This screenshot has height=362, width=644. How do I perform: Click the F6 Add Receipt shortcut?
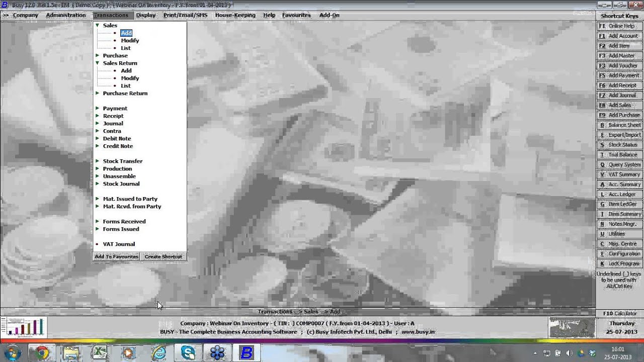(x=619, y=85)
